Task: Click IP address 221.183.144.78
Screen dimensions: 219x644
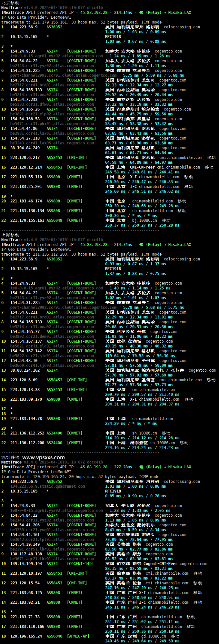Action: (x=26, y=419)
